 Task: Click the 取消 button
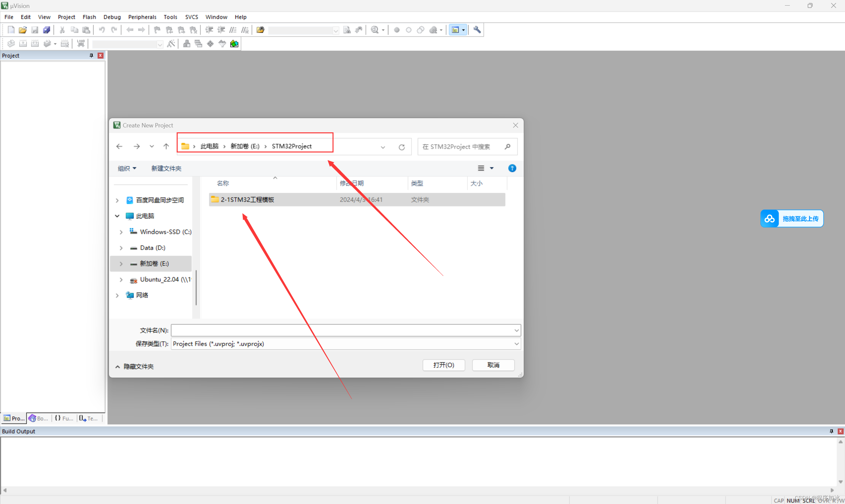point(493,365)
